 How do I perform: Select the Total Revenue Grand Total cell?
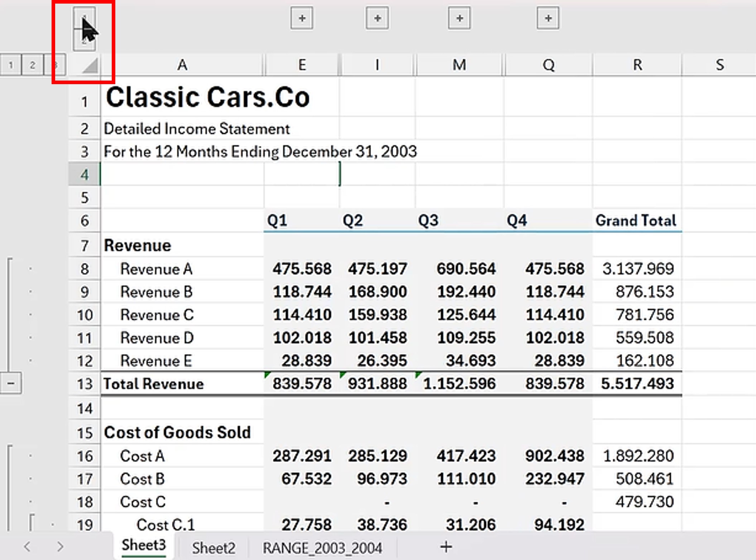click(x=637, y=384)
